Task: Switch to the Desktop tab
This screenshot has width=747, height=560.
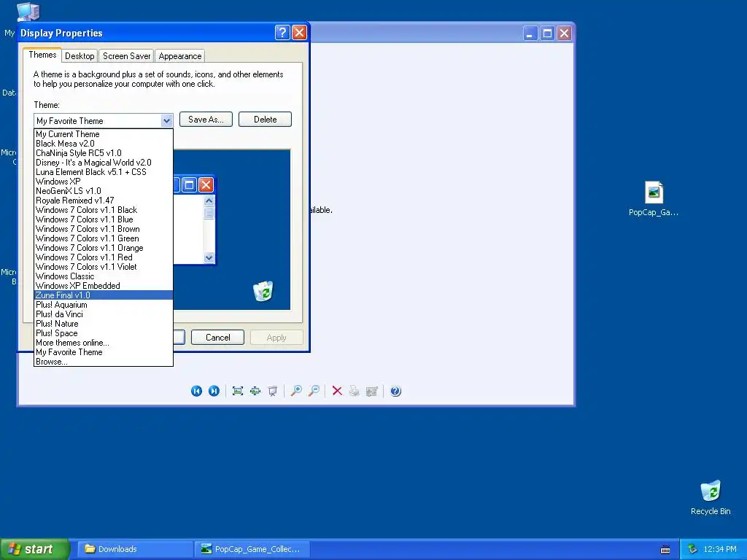Action: coord(80,55)
